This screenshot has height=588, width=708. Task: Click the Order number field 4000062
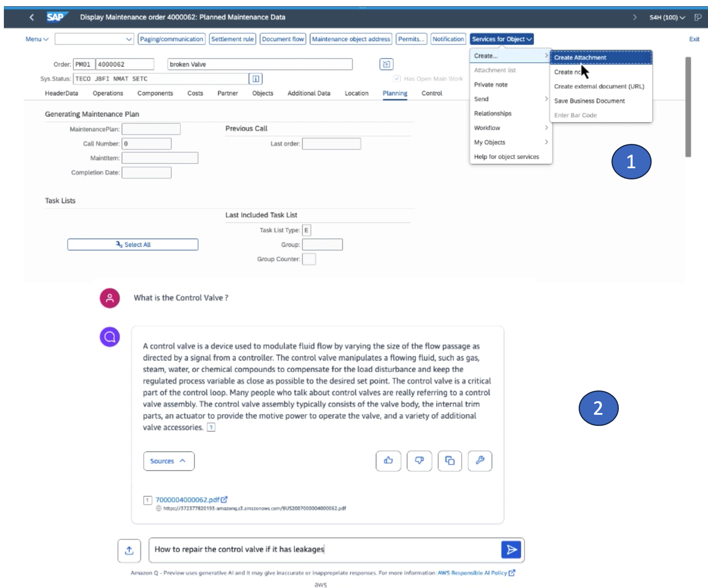click(x=125, y=64)
